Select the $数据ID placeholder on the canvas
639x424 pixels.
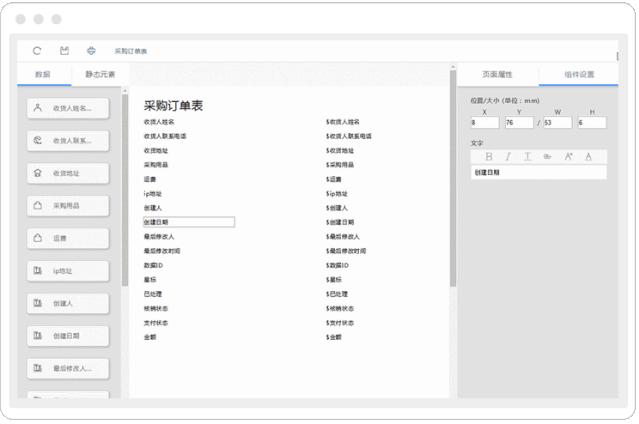coord(337,265)
